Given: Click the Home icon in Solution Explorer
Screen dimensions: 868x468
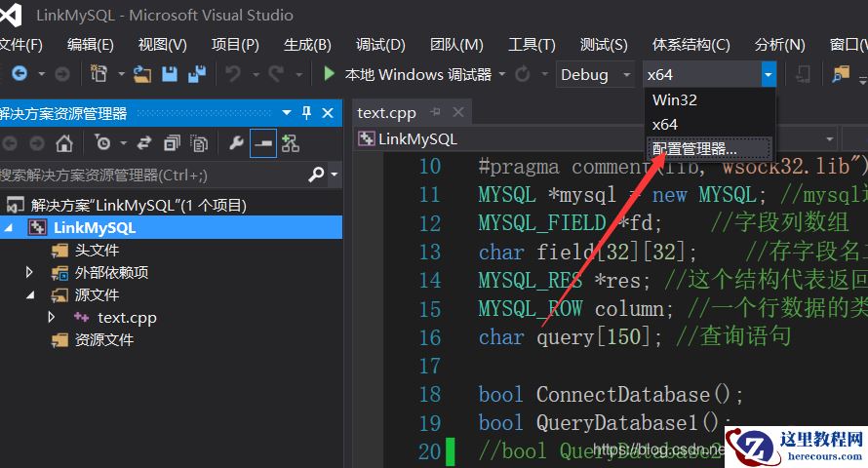Looking at the screenshot, I should point(63,144).
